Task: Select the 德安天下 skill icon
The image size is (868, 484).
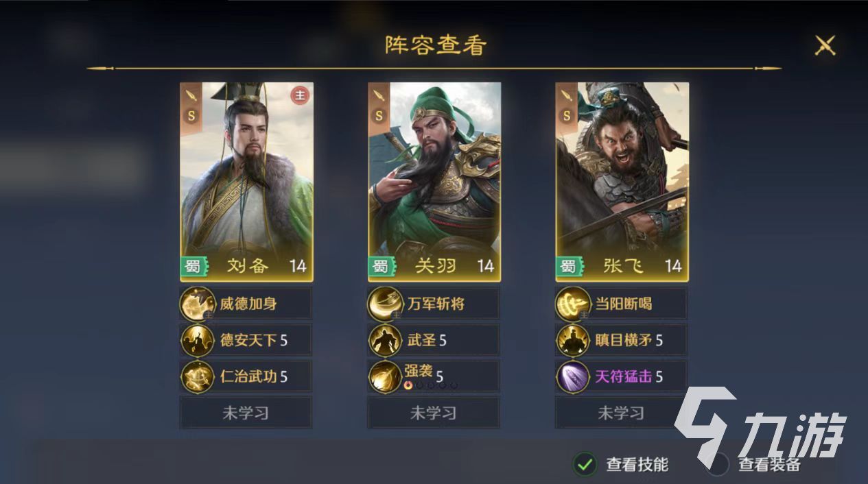Action: coord(197,340)
